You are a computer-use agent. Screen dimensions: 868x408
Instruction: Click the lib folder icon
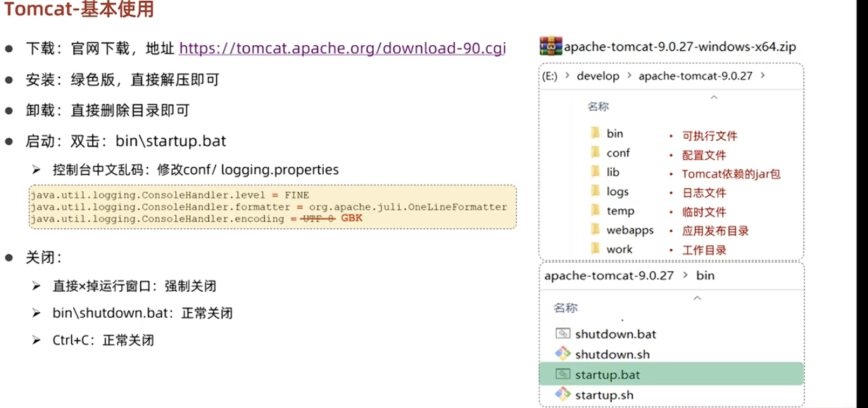[595, 172]
